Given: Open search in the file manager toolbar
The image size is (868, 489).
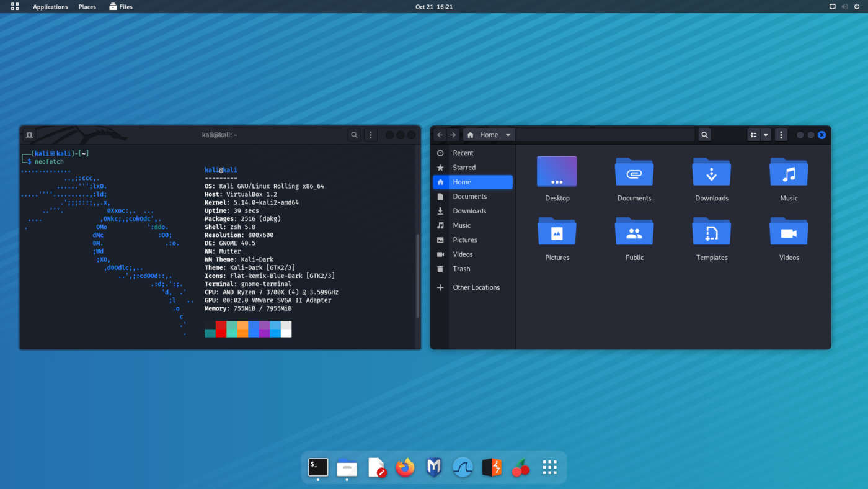Looking at the screenshot, I should 704,135.
